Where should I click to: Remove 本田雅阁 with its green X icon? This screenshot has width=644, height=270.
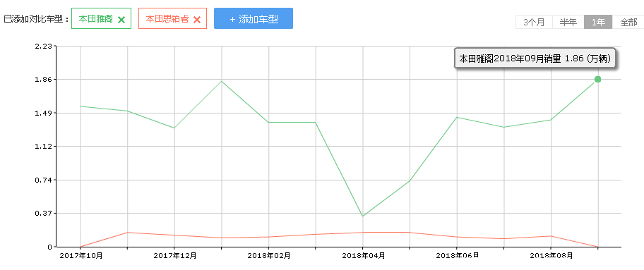121,19
